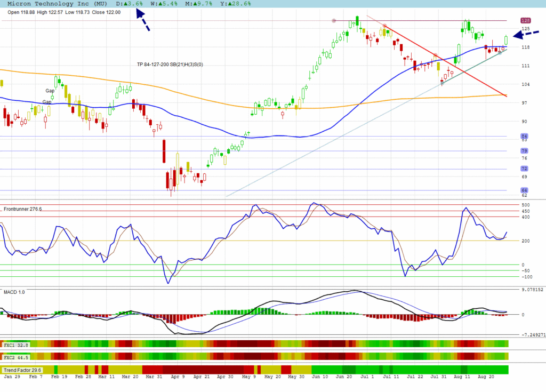Click the Jul 1 date label
546x392 pixels.
[x=367, y=377]
